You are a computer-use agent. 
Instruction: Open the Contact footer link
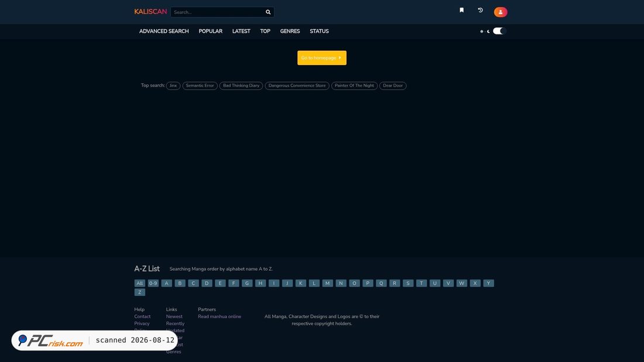pos(142,316)
